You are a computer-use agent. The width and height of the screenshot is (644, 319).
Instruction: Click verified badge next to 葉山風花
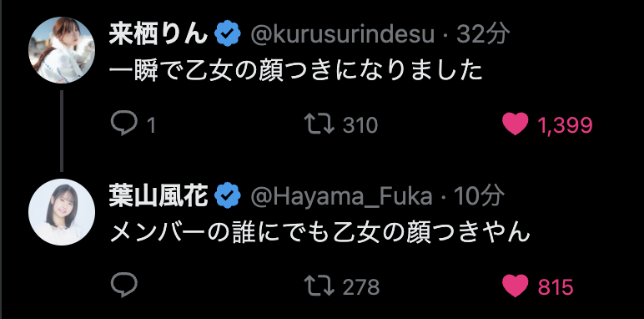pos(229,197)
